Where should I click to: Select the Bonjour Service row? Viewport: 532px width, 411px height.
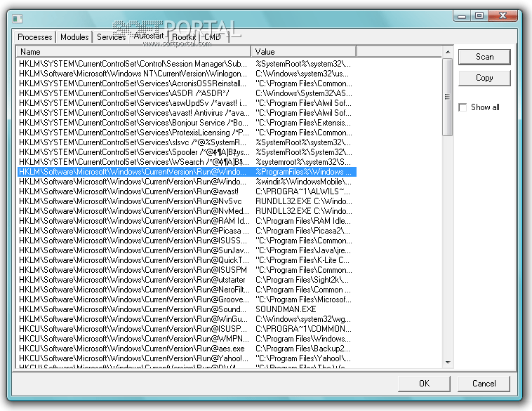[187, 123]
